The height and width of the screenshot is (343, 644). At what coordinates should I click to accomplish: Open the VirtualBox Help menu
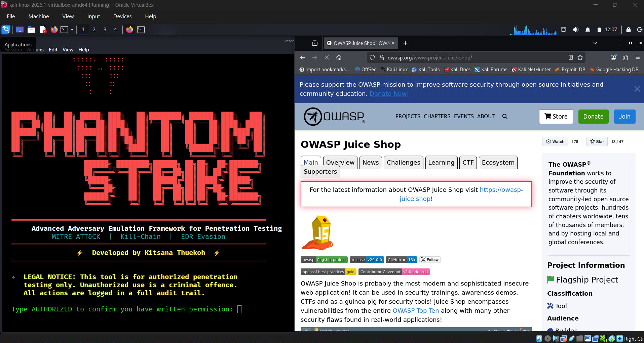(150, 16)
